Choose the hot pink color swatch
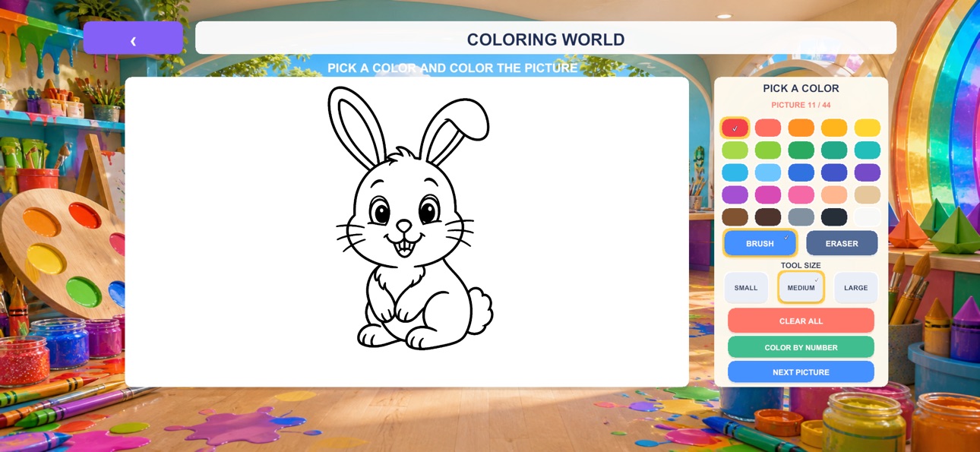980x452 pixels. coord(801,195)
